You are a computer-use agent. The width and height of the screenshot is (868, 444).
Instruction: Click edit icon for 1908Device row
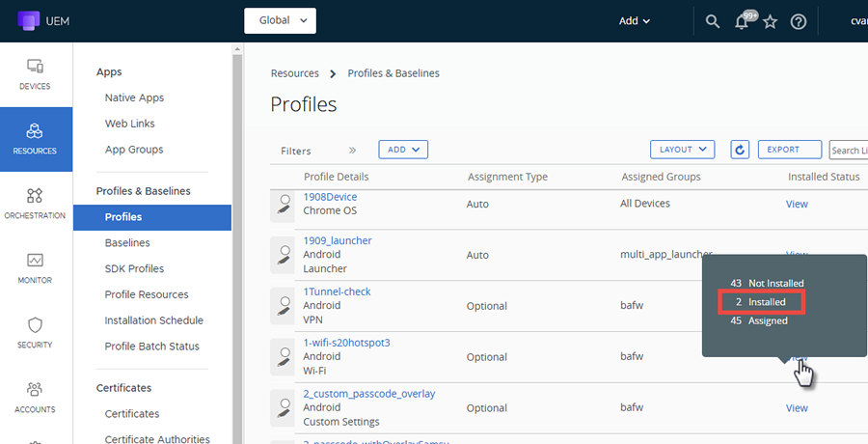click(x=284, y=205)
